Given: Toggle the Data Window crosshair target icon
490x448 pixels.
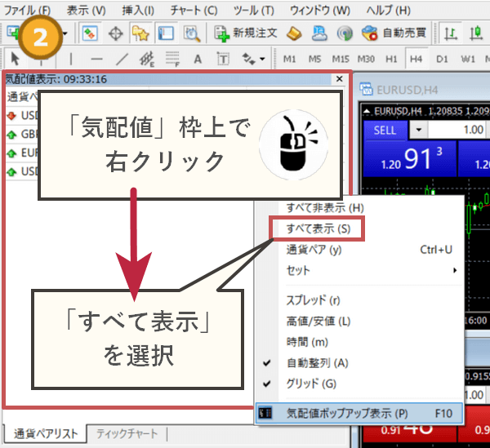Looking at the screenshot, I should pyautogui.click(x=116, y=33).
